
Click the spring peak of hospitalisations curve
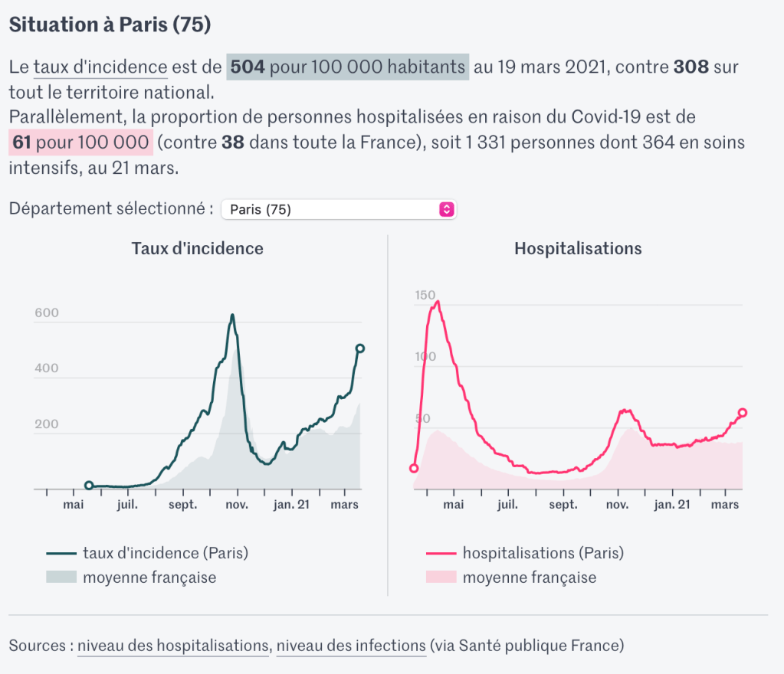click(437, 301)
